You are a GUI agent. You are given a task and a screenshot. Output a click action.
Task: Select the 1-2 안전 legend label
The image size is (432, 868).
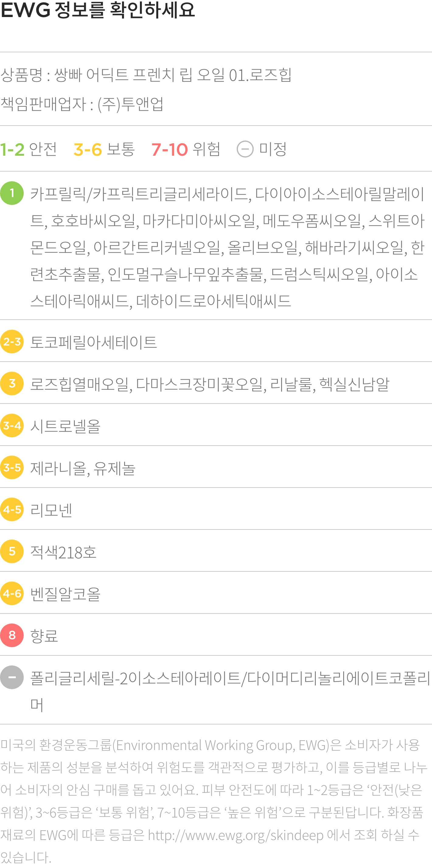tap(29, 149)
